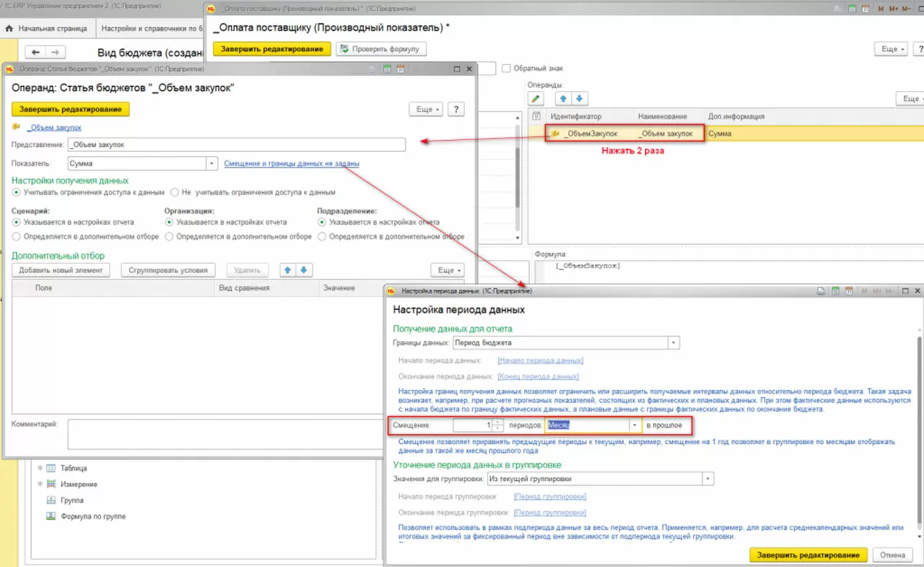Open the Еще menu in Операнд window

[425, 109]
